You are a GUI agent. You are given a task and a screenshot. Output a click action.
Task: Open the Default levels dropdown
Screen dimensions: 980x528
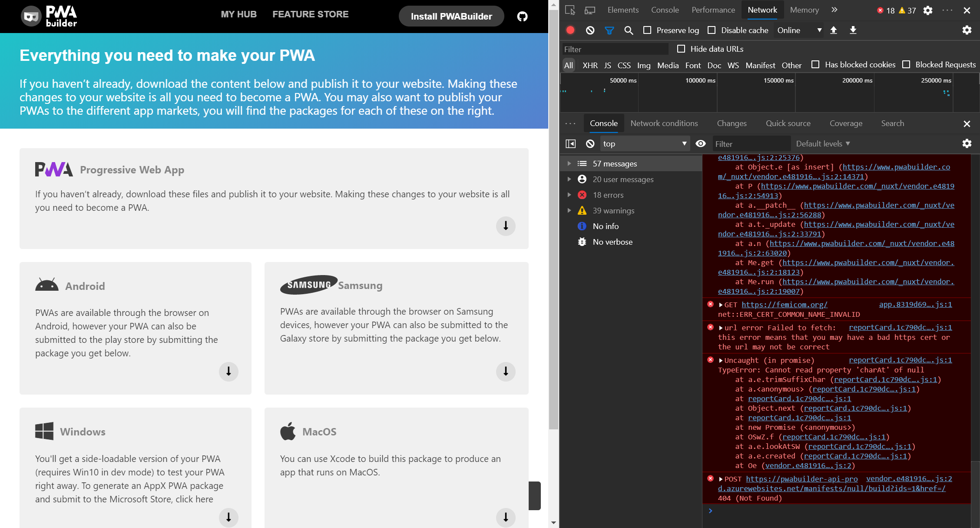coord(822,143)
